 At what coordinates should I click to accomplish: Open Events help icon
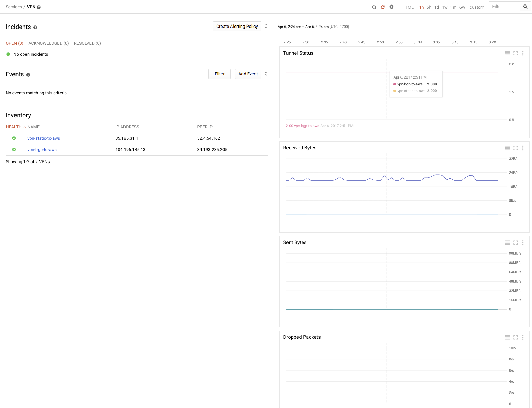point(28,75)
